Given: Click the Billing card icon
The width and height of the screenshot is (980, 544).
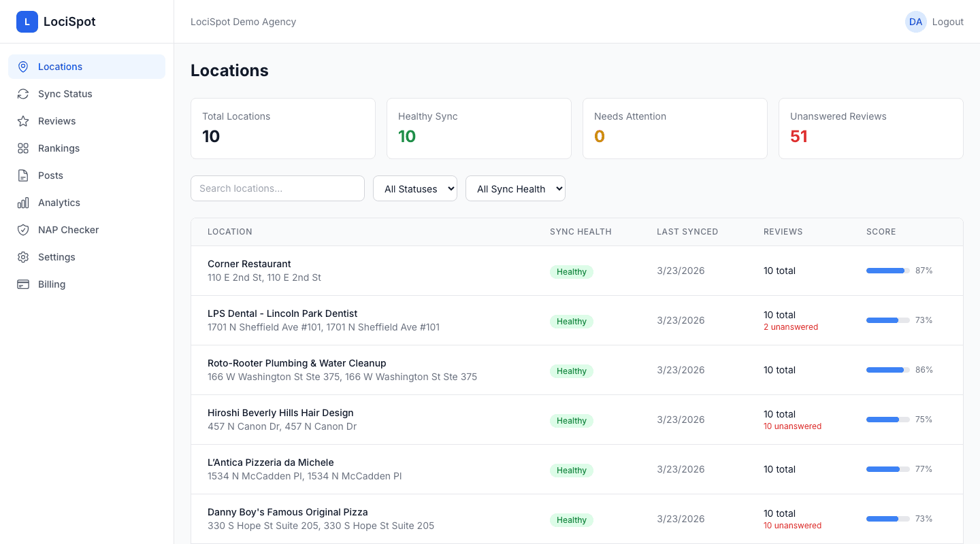Looking at the screenshot, I should (x=23, y=284).
